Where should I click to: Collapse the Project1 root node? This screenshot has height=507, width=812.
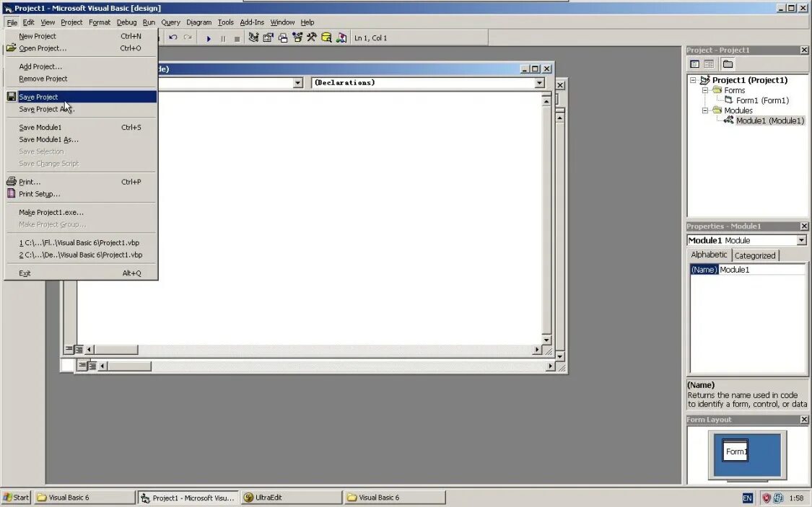click(693, 80)
